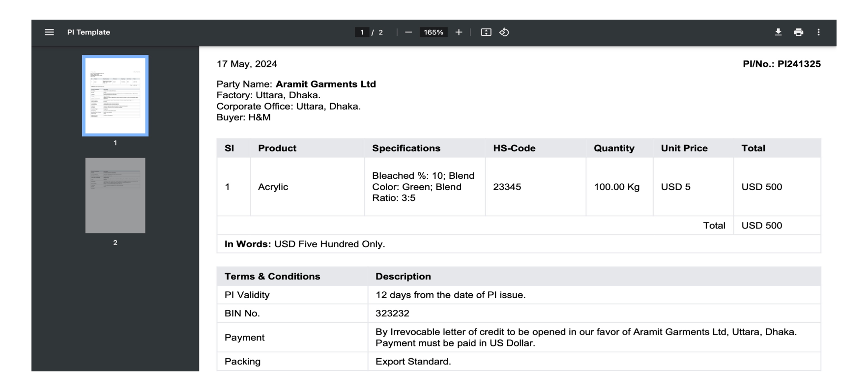This screenshot has height=392, width=868.
Task: Click the Specifications column header
Action: coord(406,148)
